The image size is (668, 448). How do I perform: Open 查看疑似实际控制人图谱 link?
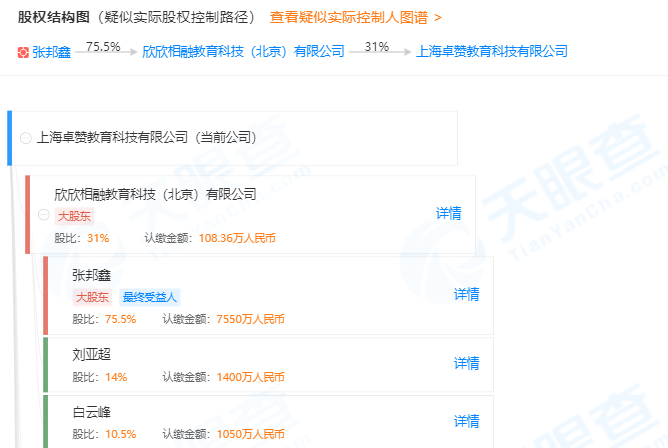click(355, 18)
